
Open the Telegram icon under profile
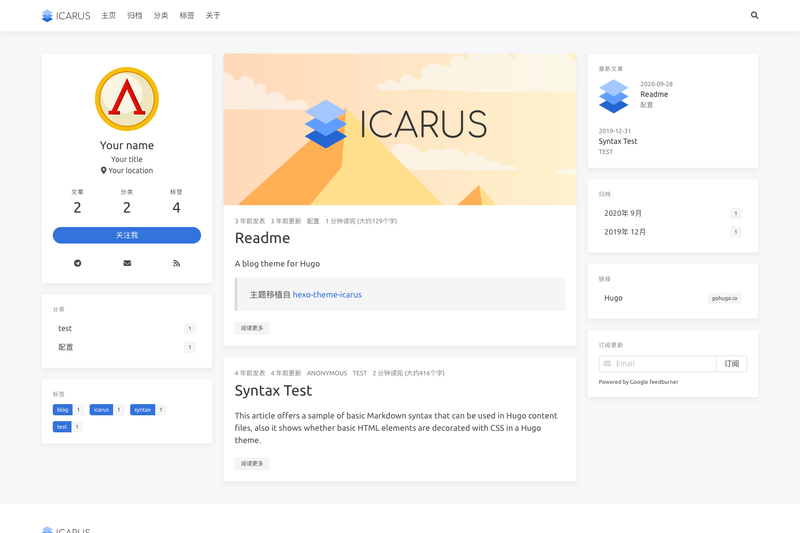(78, 263)
